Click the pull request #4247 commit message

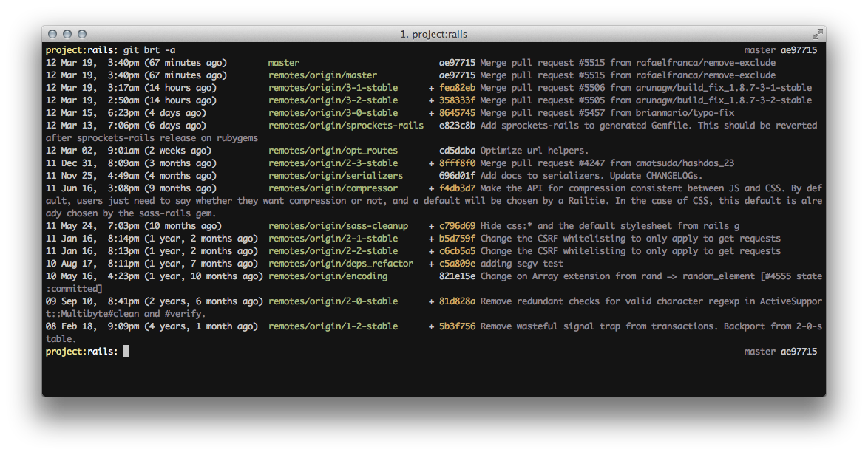[x=607, y=163]
